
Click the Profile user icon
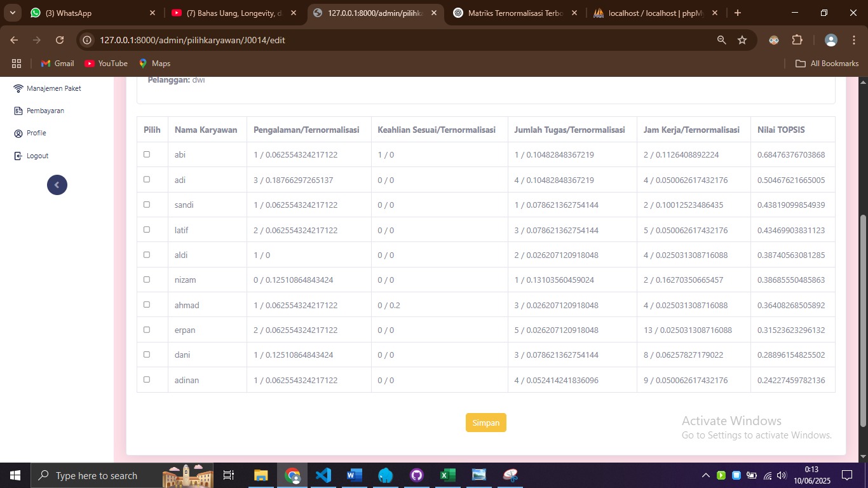coord(18,133)
